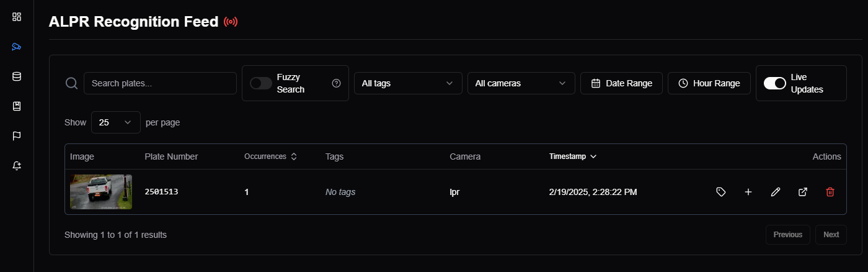Image resolution: width=868 pixels, height=272 pixels.
Task: Open the camera feed icon in sidebar
Action: pyautogui.click(x=17, y=47)
